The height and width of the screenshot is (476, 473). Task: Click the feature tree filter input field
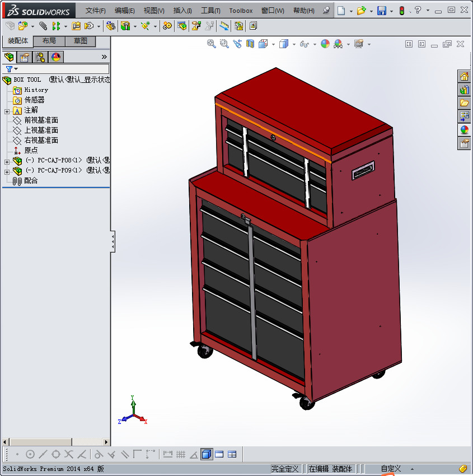[55, 69]
